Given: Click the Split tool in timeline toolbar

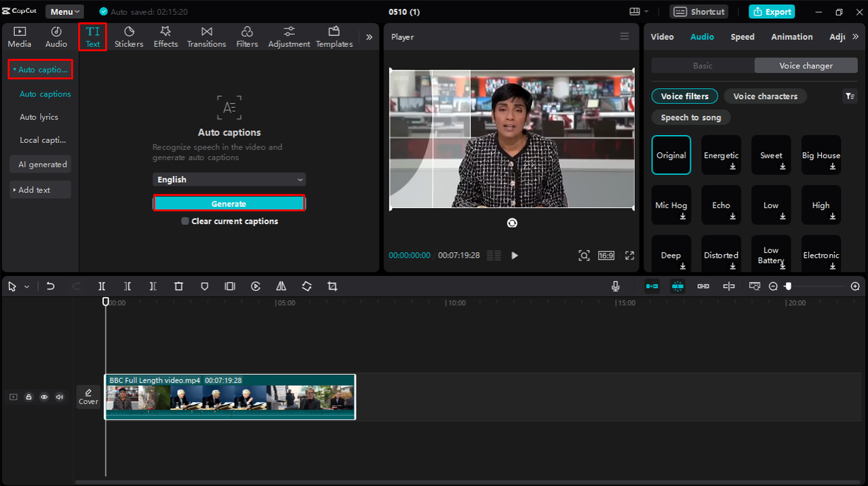Looking at the screenshot, I should point(102,287).
